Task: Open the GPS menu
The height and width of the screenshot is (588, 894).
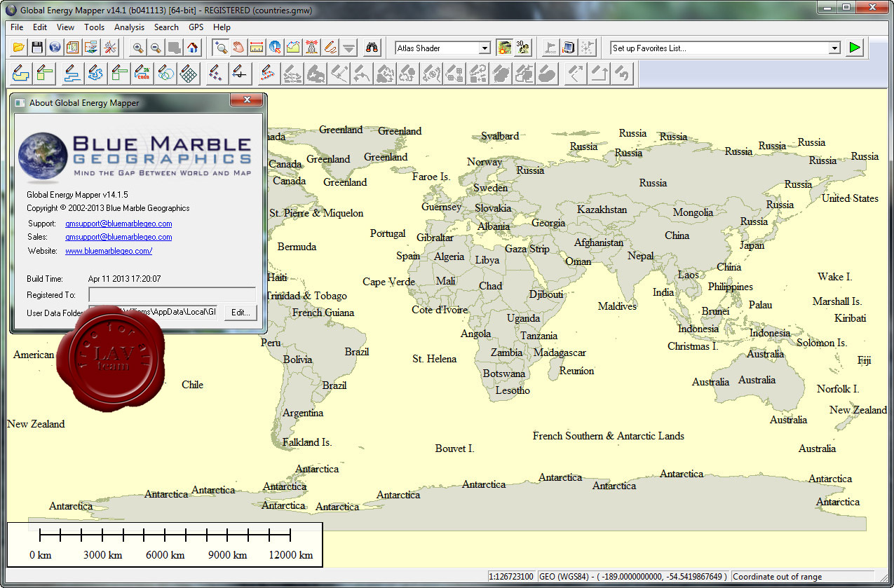Action: pos(196,27)
